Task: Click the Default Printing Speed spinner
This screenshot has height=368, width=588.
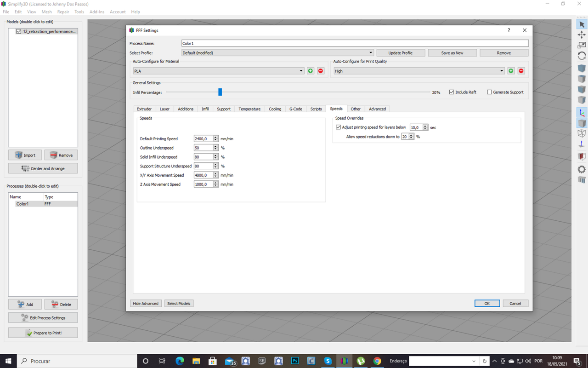Action: [x=216, y=138]
